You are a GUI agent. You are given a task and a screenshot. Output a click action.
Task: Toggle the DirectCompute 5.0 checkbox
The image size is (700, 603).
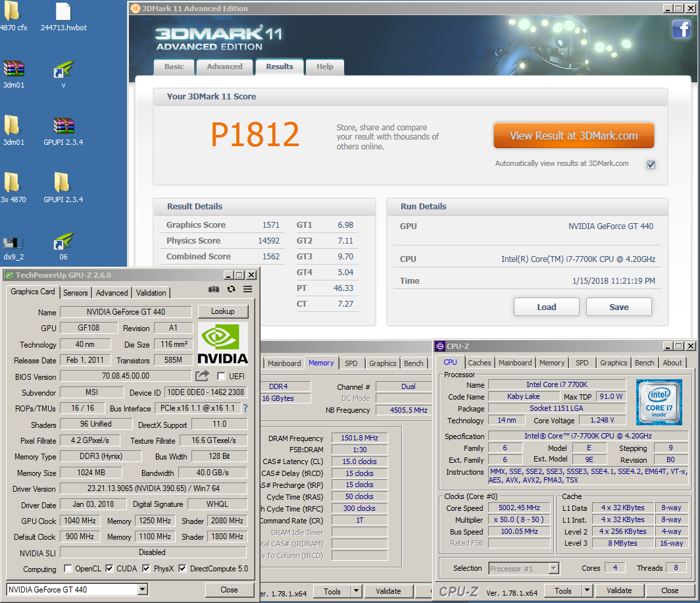coord(182,568)
